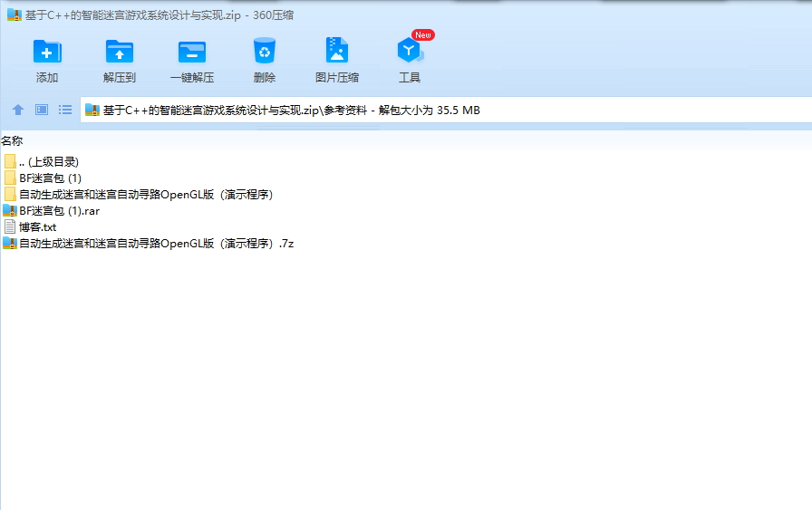Select the OpenGL版（演示程序）.7z file name
Screen dimensions: 812x510
click(x=157, y=244)
